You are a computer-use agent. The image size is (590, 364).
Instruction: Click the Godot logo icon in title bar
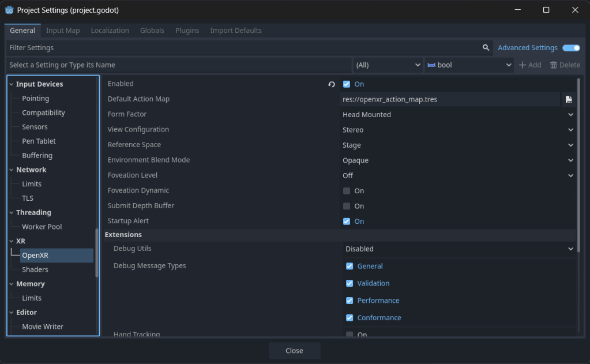pyautogui.click(x=9, y=10)
